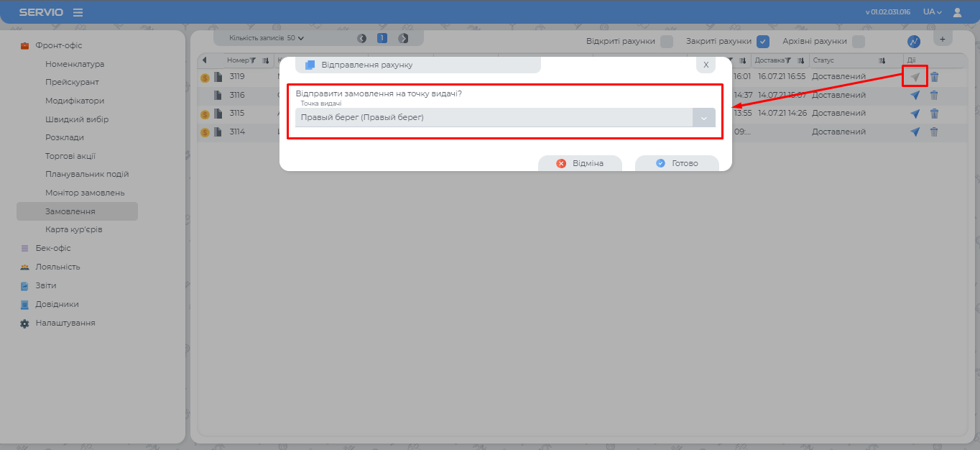Expand the Точка видачі dropdown
Image resolution: width=980 pixels, height=450 pixels.
(703, 118)
